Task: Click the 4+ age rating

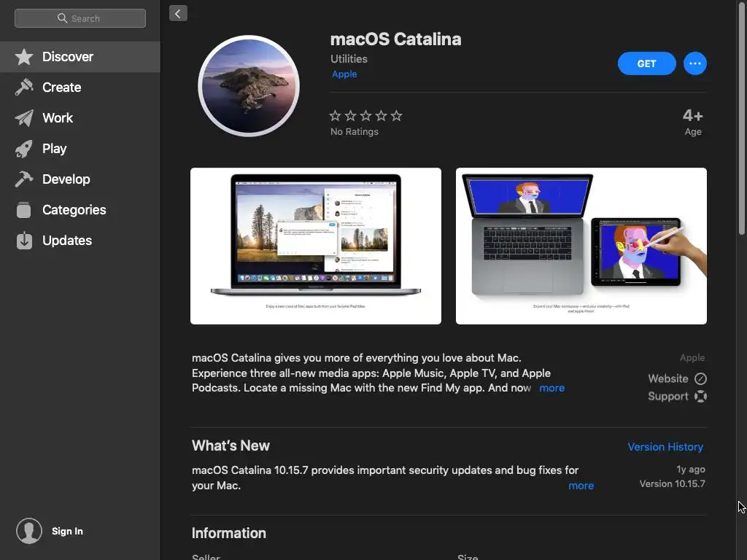Action: pyautogui.click(x=693, y=116)
